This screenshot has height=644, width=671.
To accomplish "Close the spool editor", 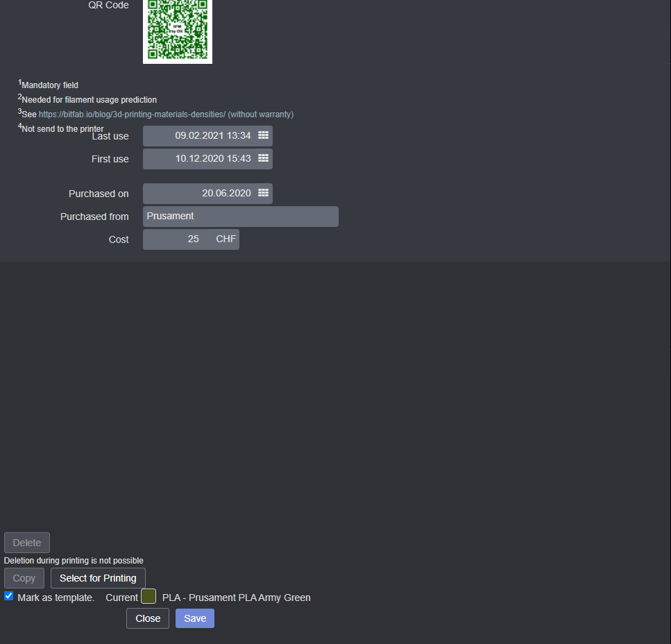I will tap(147, 618).
